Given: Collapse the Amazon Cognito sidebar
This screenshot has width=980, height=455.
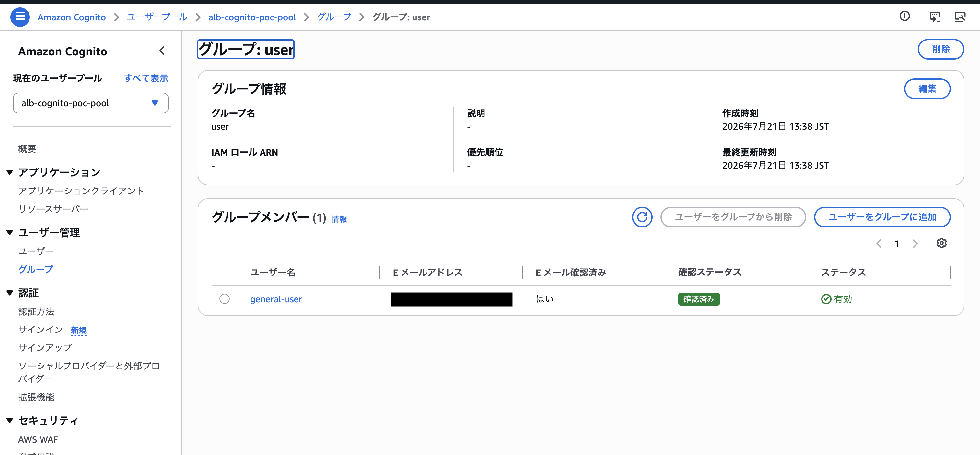Looking at the screenshot, I should [x=162, y=51].
